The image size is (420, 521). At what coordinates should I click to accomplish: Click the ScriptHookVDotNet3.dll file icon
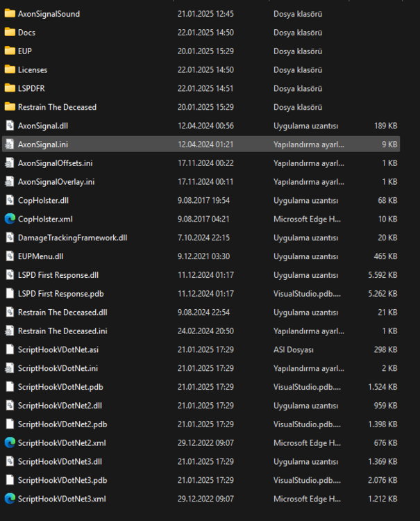10,461
